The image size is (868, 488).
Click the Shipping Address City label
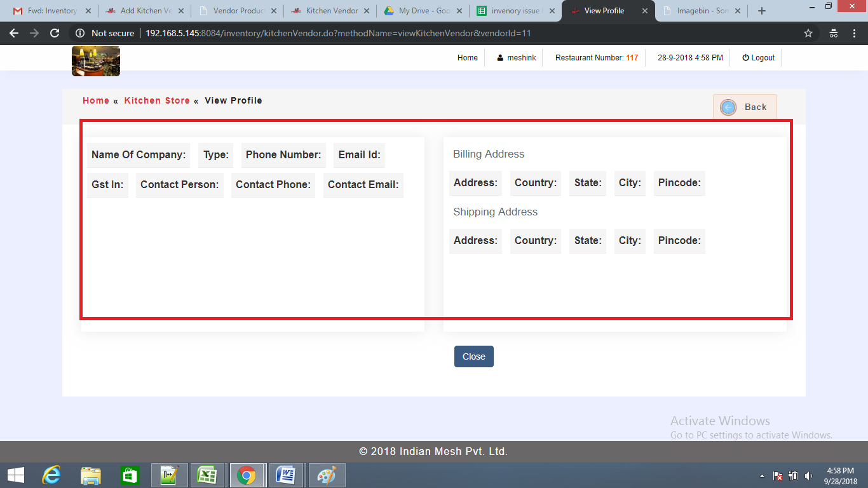[x=630, y=240]
